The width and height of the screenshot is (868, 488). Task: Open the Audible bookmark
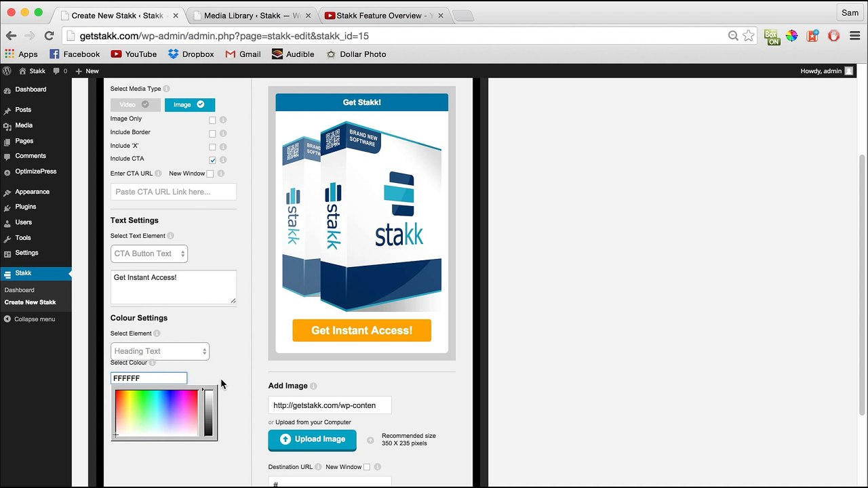click(x=293, y=54)
